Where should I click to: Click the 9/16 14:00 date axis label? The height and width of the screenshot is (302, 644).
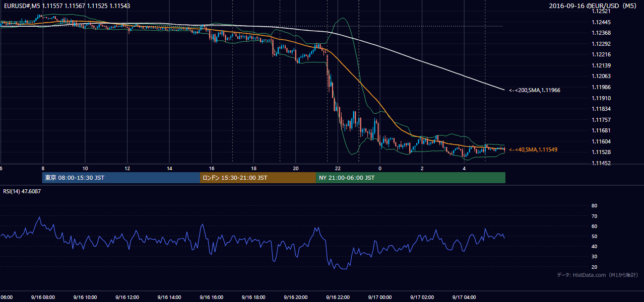(x=169, y=297)
